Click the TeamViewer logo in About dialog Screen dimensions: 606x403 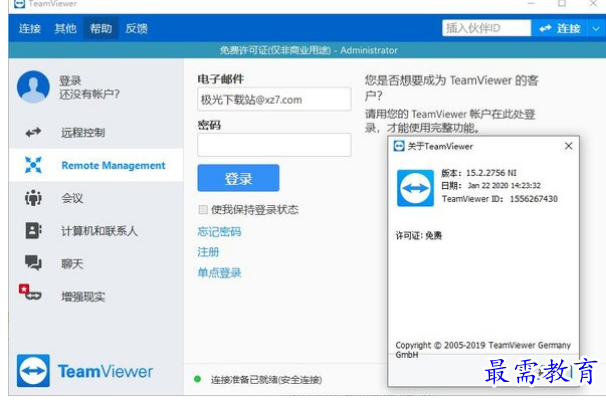pyautogui.click(x=415, y=188)
